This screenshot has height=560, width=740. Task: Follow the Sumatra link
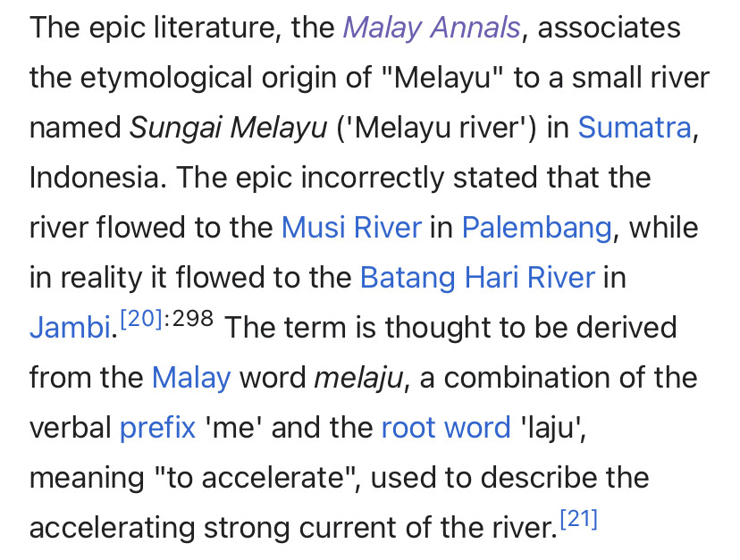(x=635, y=128)
